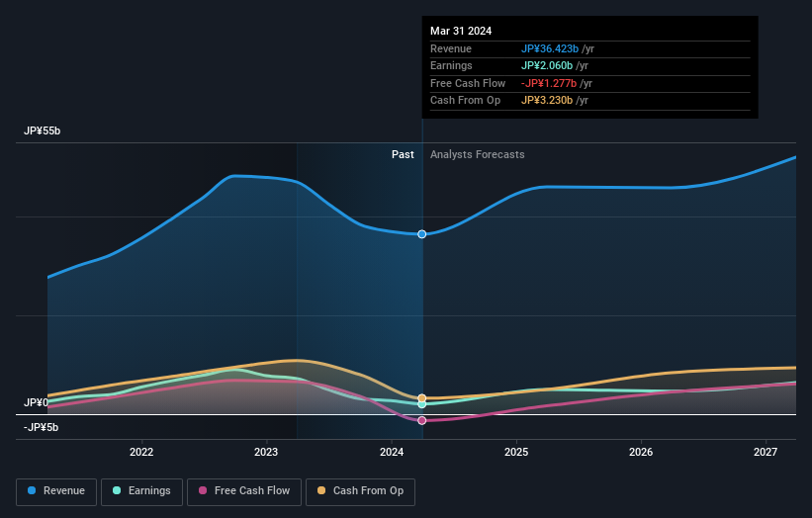Click the JP¥55b y-axis label
This screenshot has width=812, height=518.
(x=42, y=130)
